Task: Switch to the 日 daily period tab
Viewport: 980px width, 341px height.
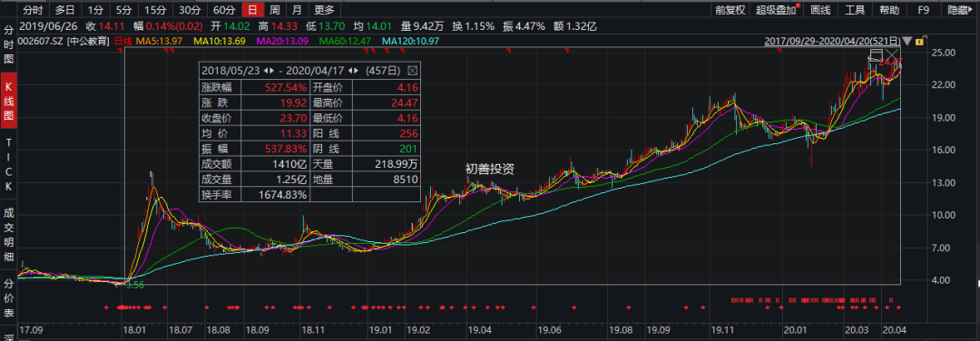Action: point(252,9)
